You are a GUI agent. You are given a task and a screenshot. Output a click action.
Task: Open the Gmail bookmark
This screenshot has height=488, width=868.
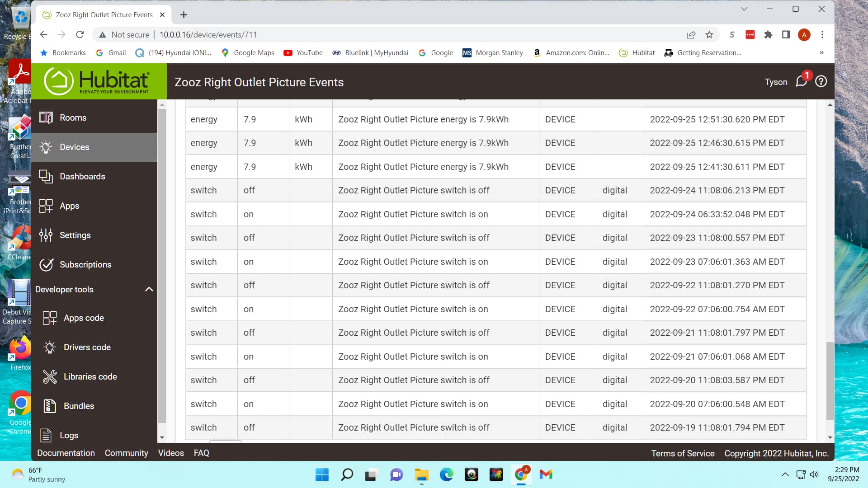pyautogui.click(x=111, y=53)
